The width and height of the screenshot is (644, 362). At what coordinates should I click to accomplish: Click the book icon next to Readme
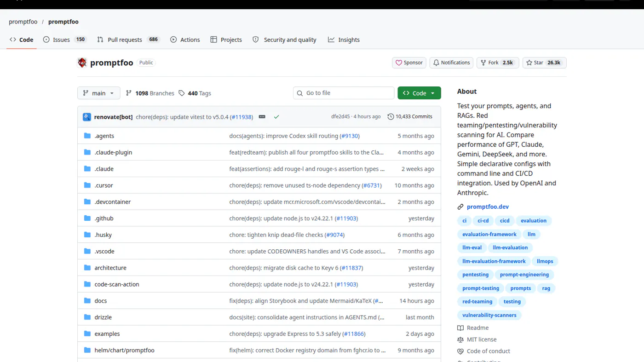pyautogui.click(x=460, y=328)
